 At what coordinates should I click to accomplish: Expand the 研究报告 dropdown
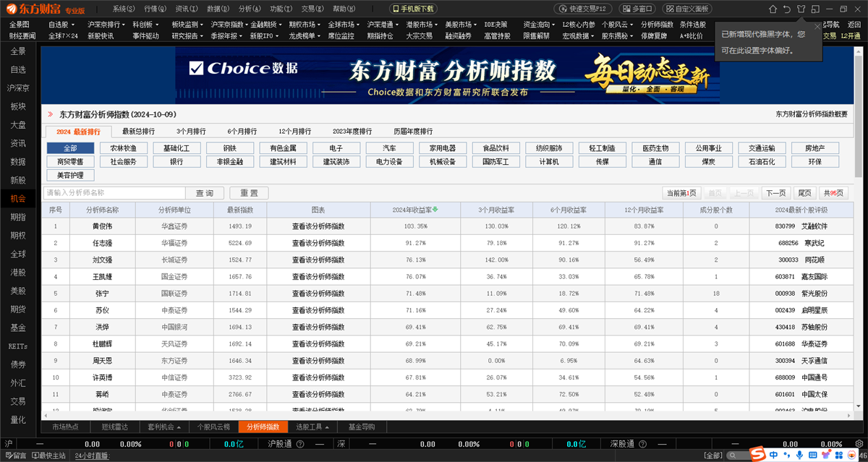[x=203, y=35]
